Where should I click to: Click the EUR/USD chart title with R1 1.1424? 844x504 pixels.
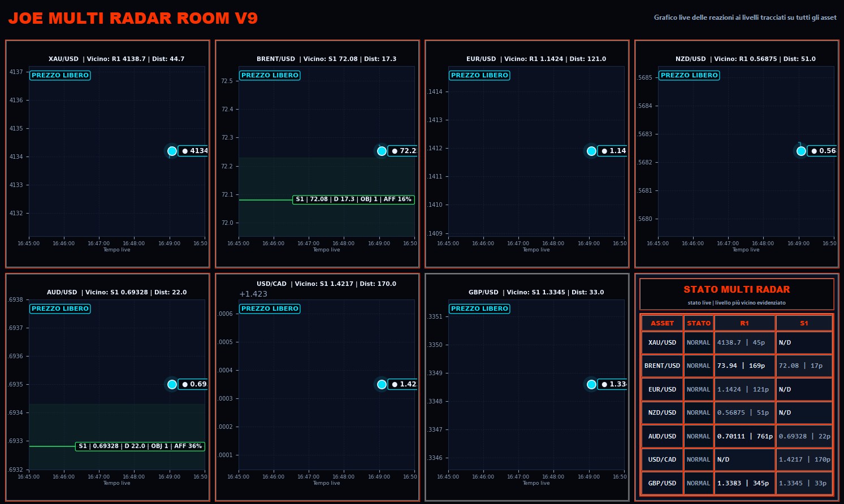tap(536, 59)
